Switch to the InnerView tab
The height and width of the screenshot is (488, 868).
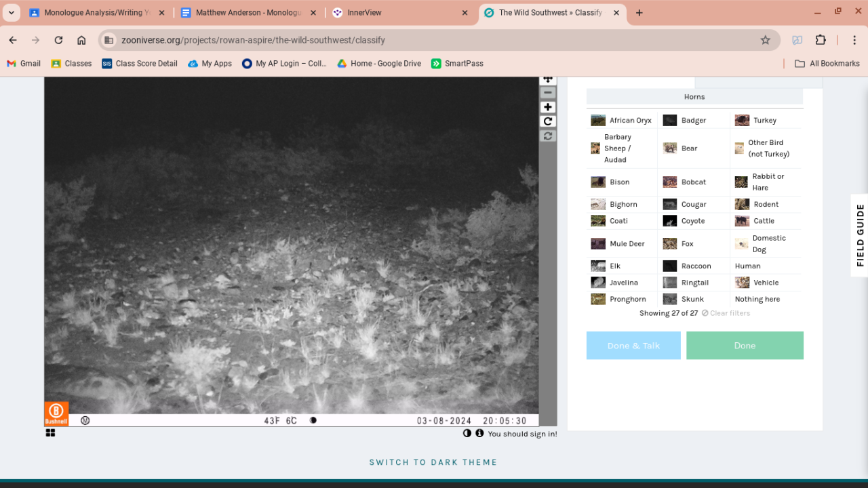point(400,13)
